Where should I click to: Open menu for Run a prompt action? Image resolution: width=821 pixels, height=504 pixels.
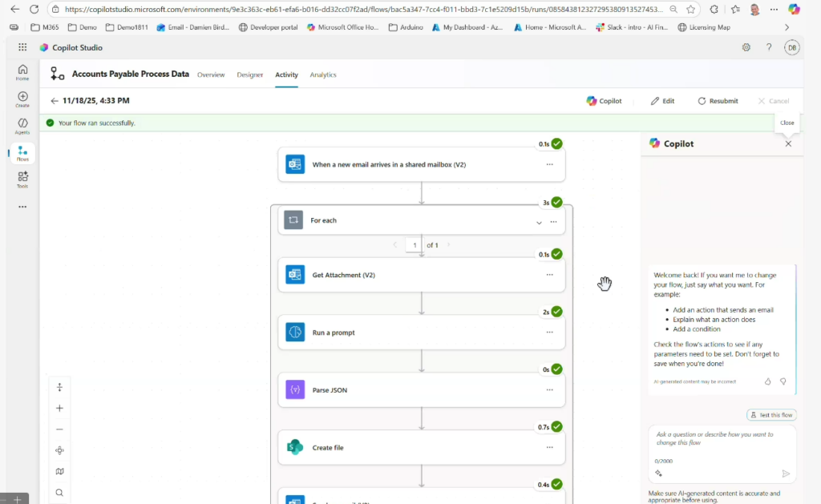point(549,333)
